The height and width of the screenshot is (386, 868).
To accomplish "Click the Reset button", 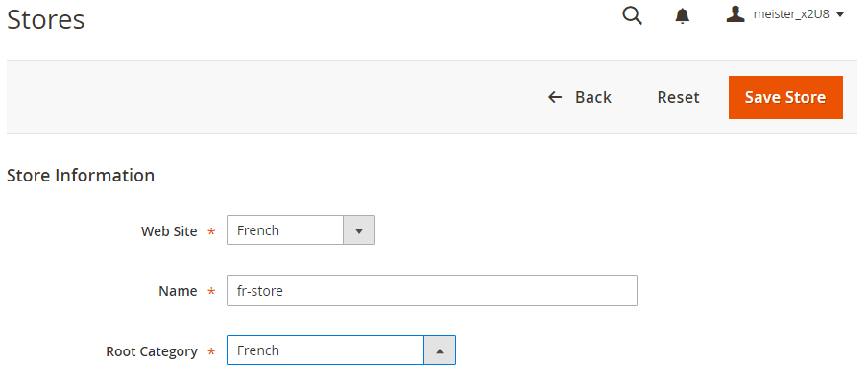I will tap(678, 97).
